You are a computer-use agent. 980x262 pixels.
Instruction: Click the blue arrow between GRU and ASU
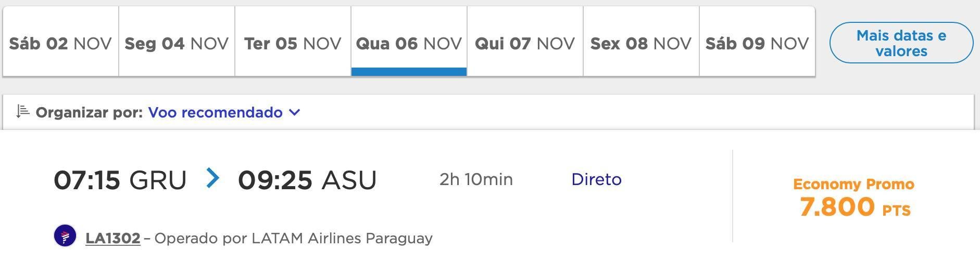click(x=212, y=178)
